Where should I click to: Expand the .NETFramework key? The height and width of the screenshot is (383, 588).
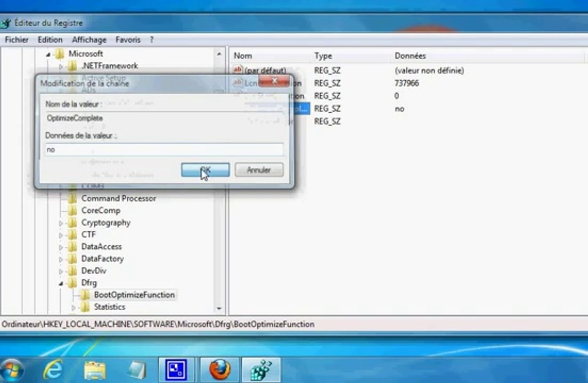tap(61, 66)
